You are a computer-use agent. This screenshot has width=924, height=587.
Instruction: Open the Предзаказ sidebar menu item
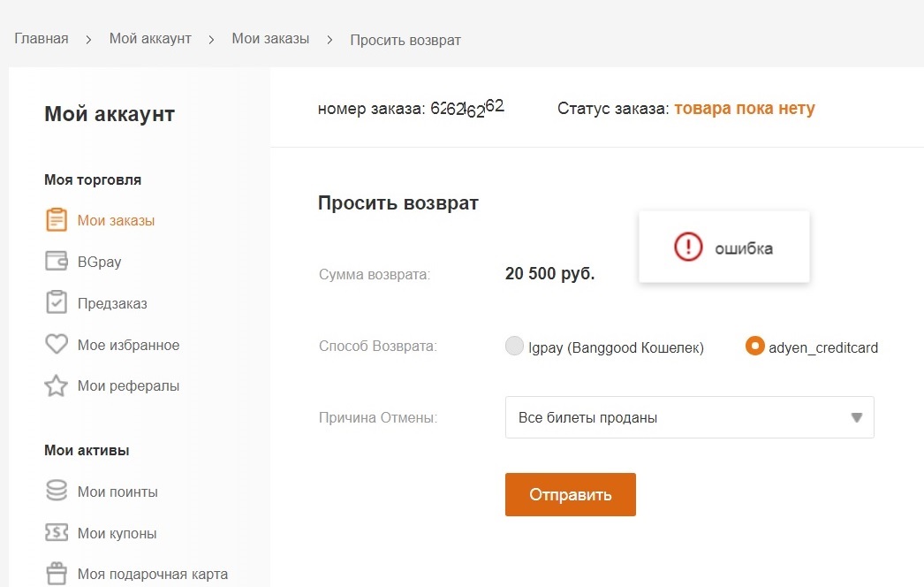tap(112, 303)
